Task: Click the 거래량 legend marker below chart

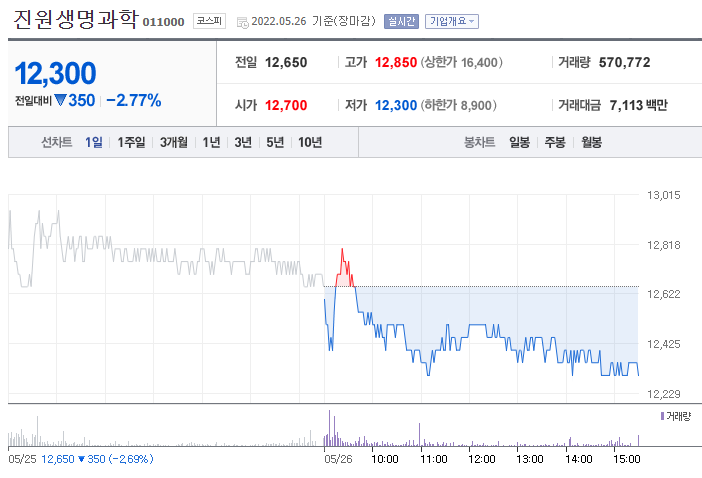Action: coord(663,416)
